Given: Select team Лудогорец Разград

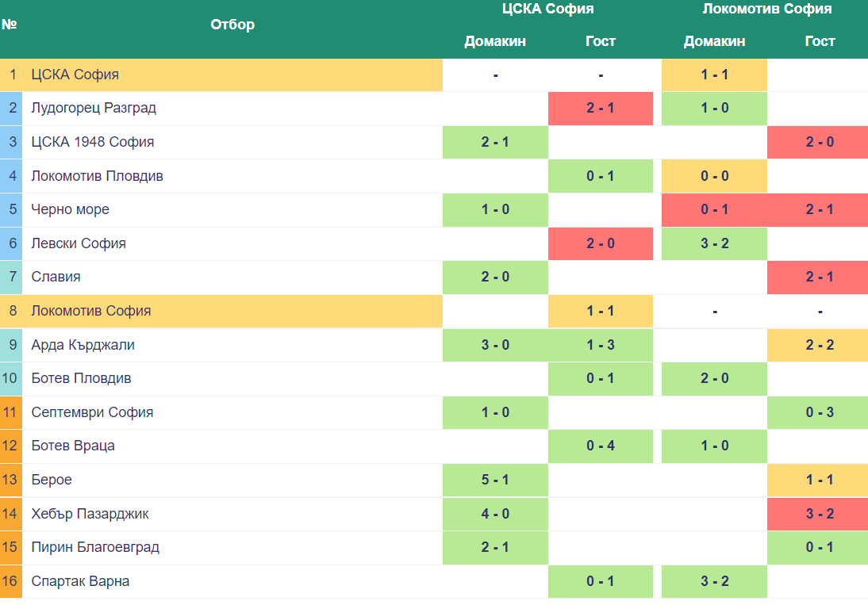Looking at the screenshot, I should coord(94,108).
